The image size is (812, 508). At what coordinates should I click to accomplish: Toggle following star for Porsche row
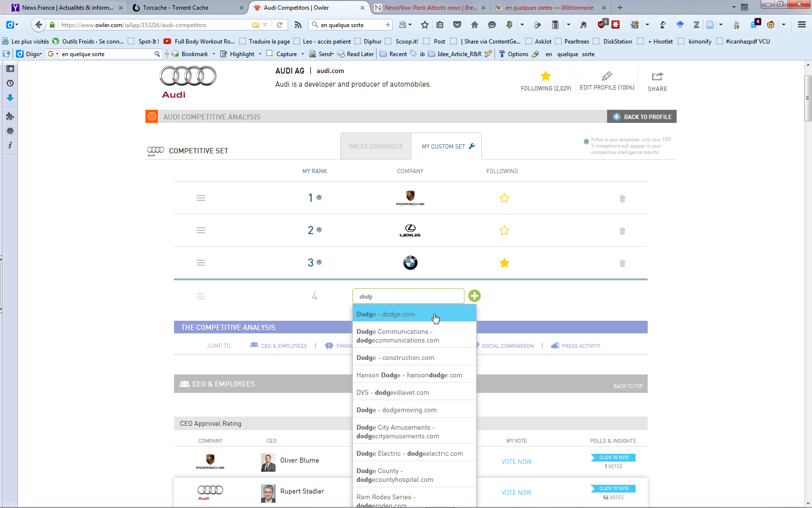click(x=504, y=198)
